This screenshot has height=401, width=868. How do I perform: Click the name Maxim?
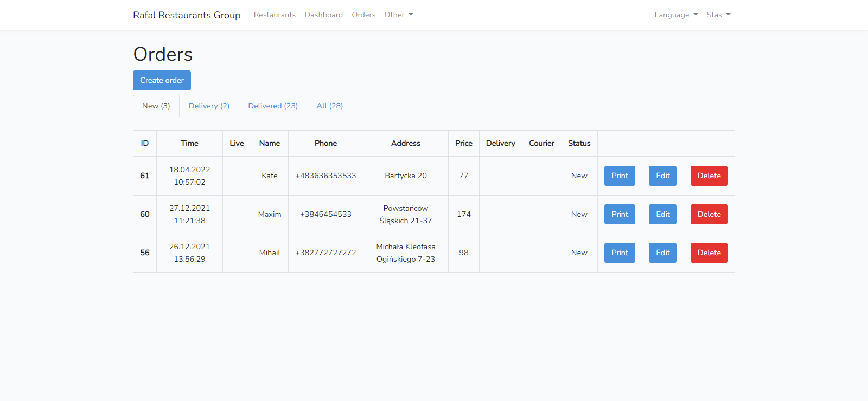[270, 214]
